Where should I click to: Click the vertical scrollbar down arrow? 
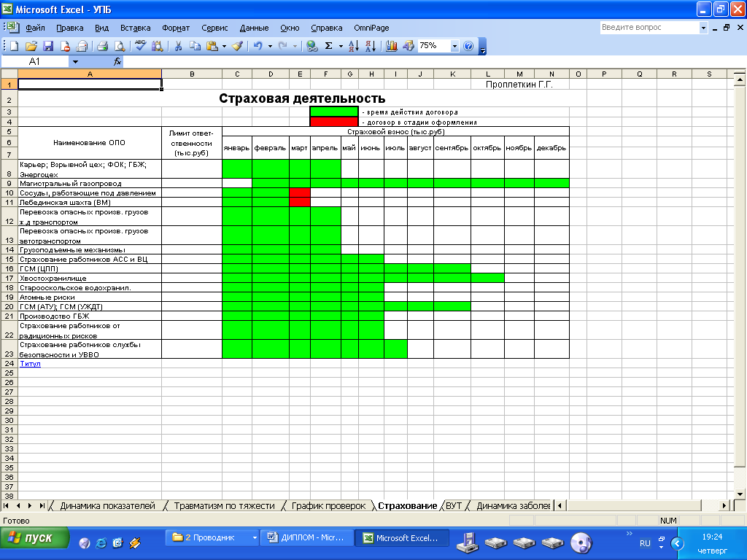[740, 494]
